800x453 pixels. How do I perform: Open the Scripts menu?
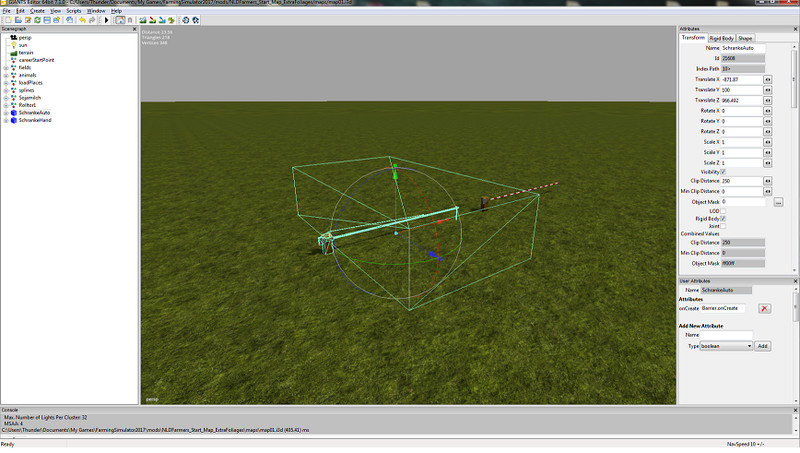(74, 10)
